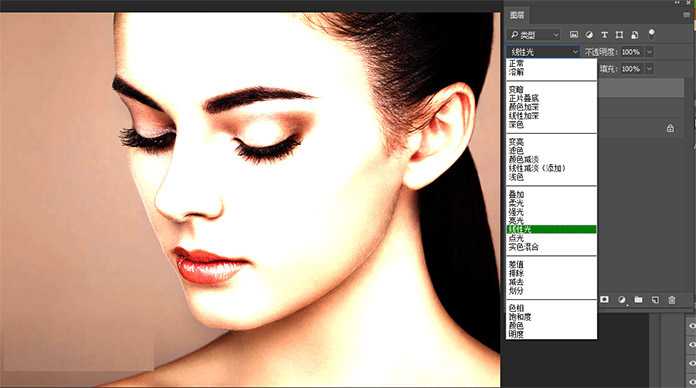This screenshot has height=388, width=696.
Task: Choose 正片叠底 blend mode
Action: coord(524,98)
